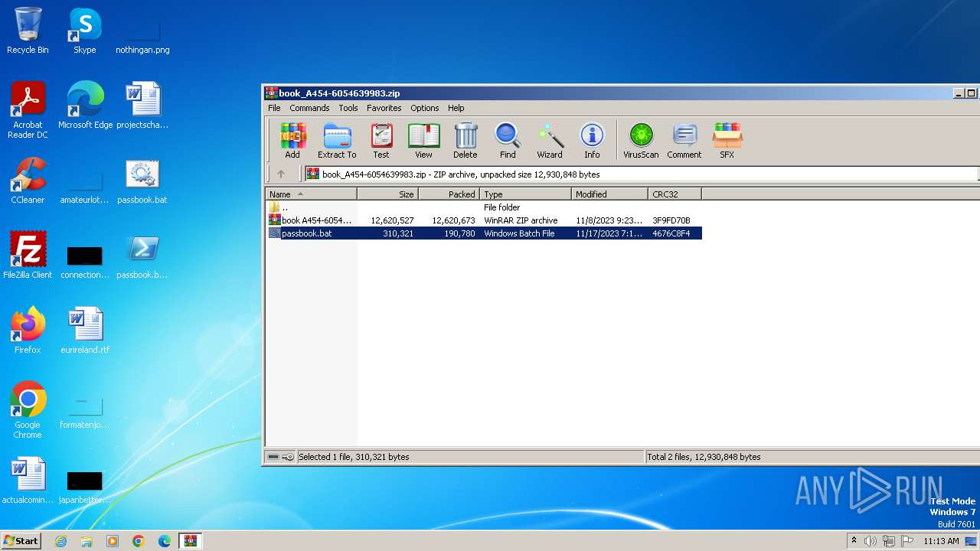The width and height of the screenshot is (980, 551).
Task: Click the Add archive toolbar icon
Action: [292, 141]
